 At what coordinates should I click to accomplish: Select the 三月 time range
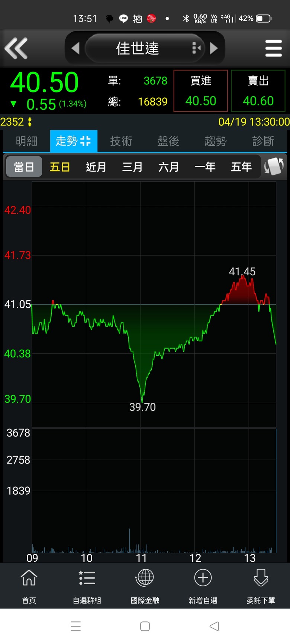point(132,167)
